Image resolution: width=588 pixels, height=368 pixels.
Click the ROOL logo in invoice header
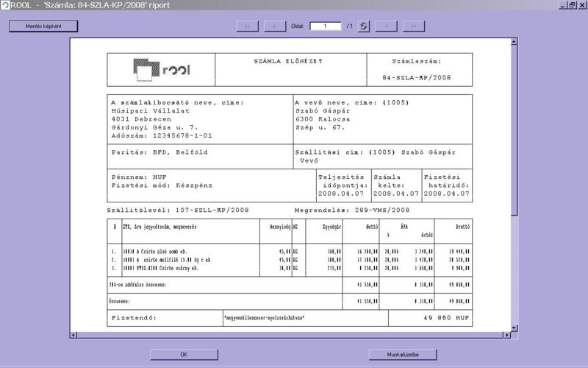[162, 68]
